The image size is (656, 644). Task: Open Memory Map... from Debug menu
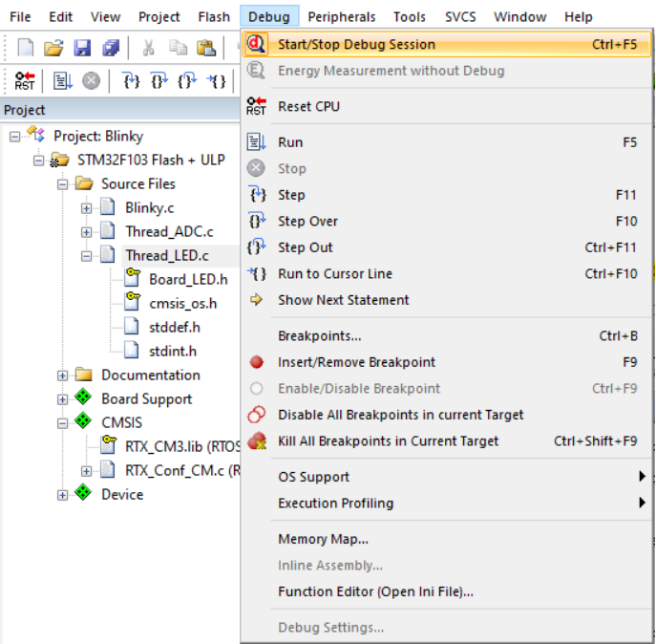(323, 539)
